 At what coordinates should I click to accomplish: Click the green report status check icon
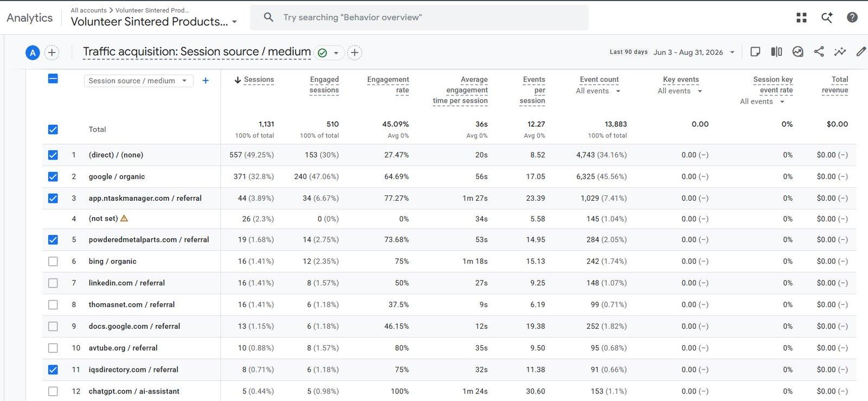click(322, 53)
